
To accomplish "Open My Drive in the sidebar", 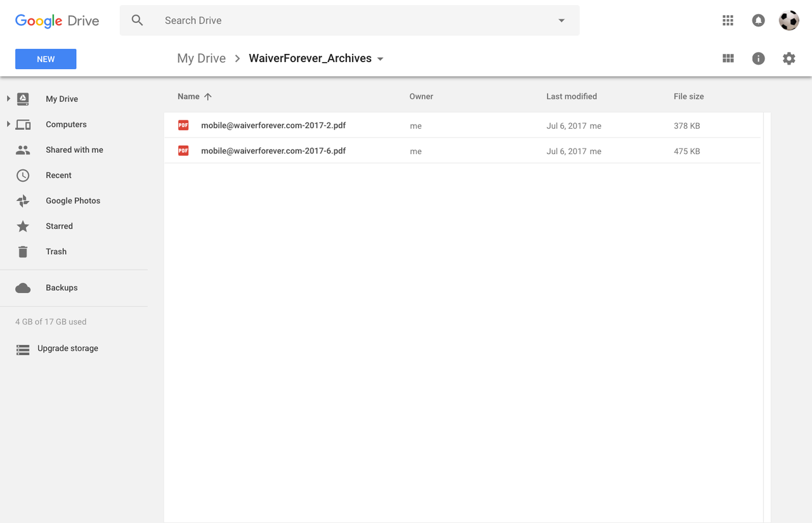I will [x=62, y=99].
